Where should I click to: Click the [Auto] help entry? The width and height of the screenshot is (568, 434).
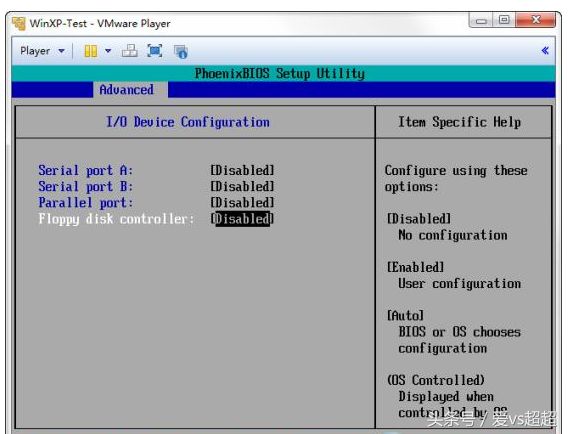pyautogui.click(x=405, y=316)
